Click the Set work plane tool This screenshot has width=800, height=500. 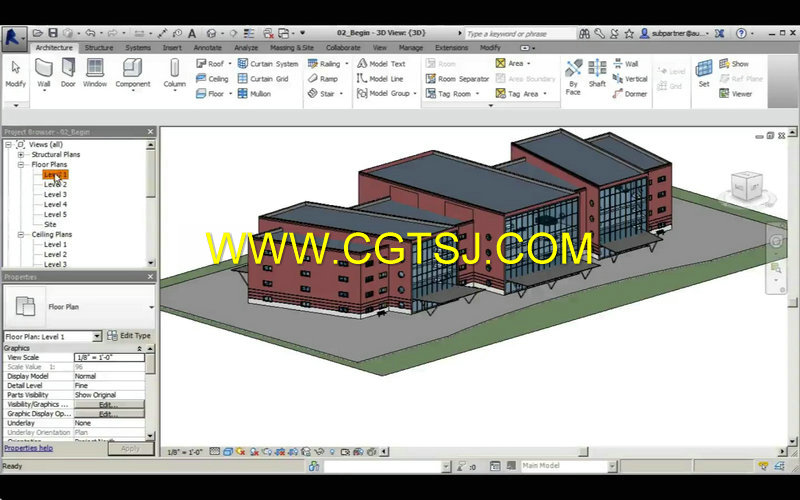pyautogui.click(x=704, y=73)
